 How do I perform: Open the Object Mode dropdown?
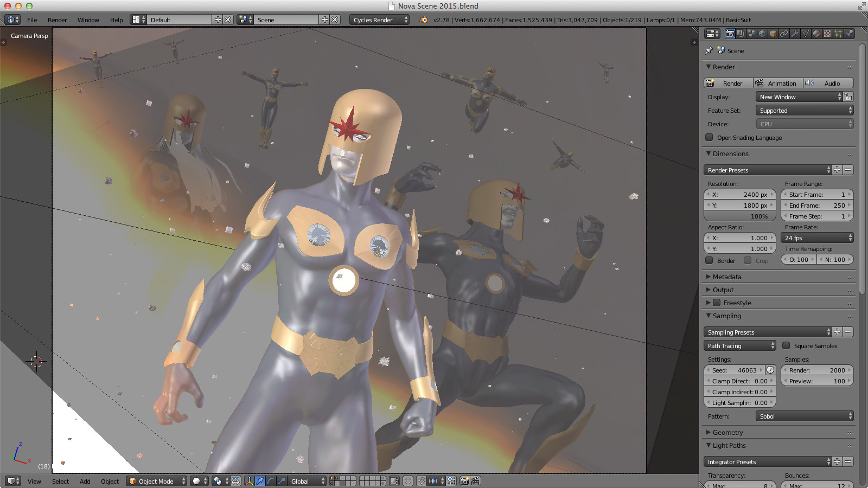(x=156, y=481)
